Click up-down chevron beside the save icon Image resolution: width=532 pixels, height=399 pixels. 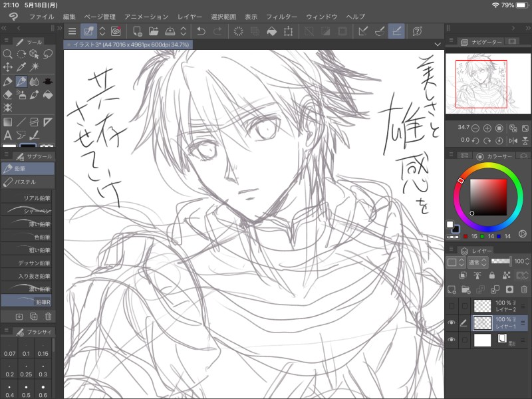tap(184, 31)
